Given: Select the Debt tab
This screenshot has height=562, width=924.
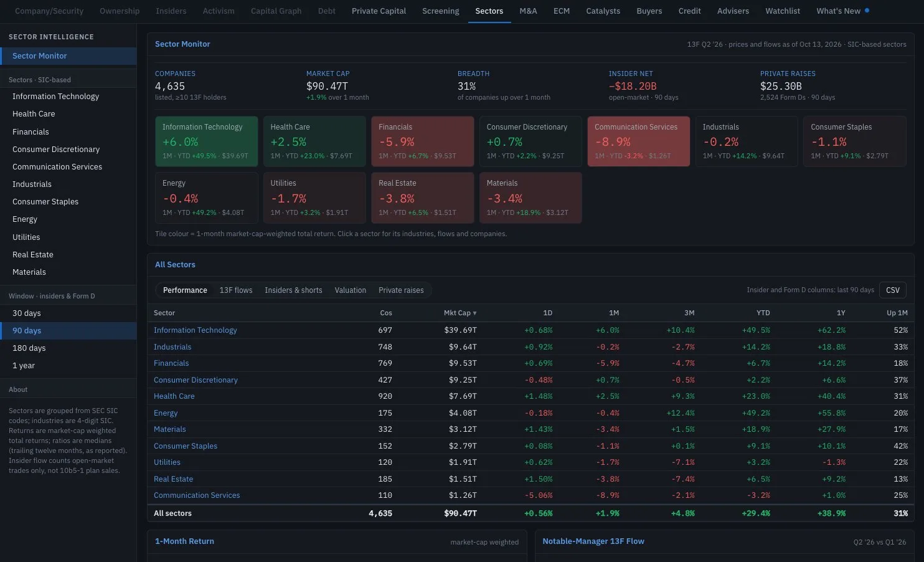Looking at the screenshot, I should click(x=327, y=11).
